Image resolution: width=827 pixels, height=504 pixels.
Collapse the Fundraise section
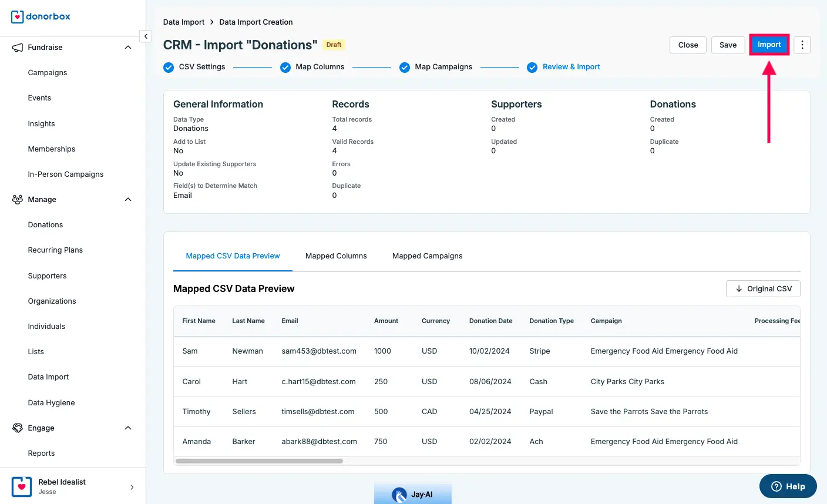click(x=128, y=47)
